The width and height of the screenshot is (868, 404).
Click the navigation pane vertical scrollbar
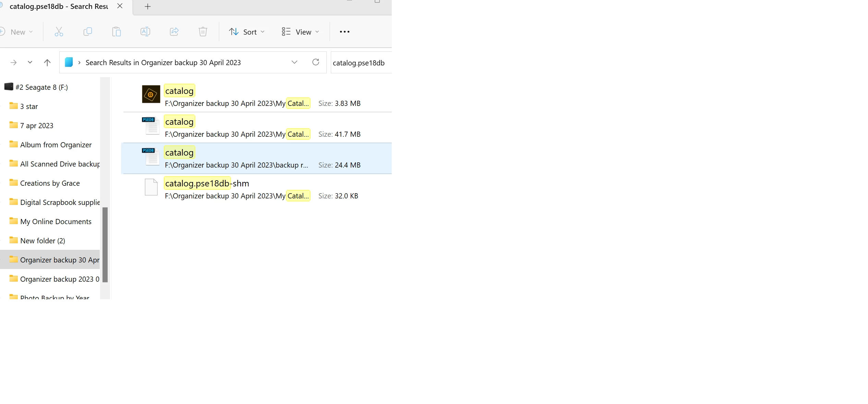point(105,245)
